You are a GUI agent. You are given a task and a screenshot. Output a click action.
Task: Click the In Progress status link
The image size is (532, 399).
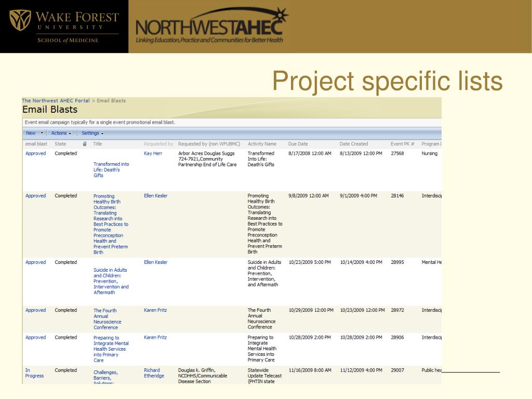point(34,373)
